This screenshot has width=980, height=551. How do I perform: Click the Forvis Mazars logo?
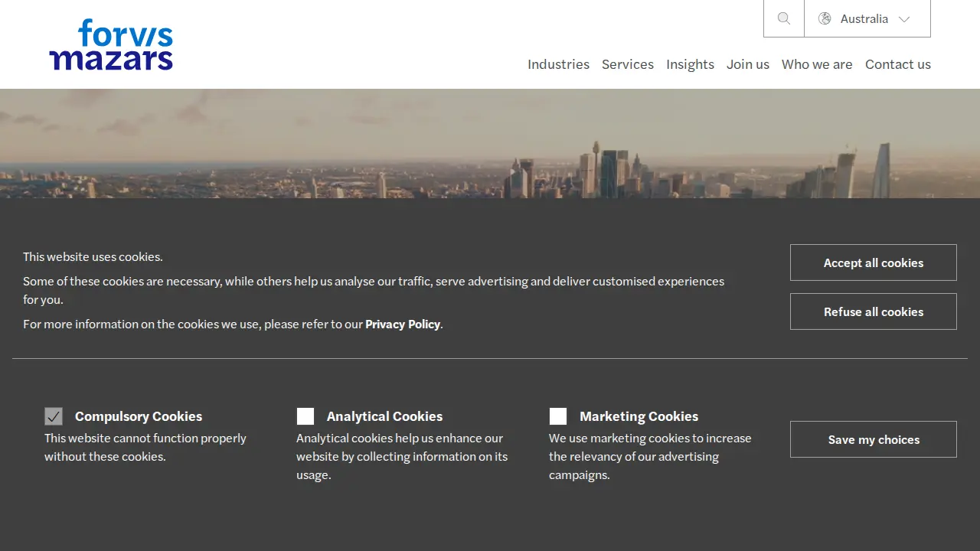pyautogui.click(x=111, y=45)
